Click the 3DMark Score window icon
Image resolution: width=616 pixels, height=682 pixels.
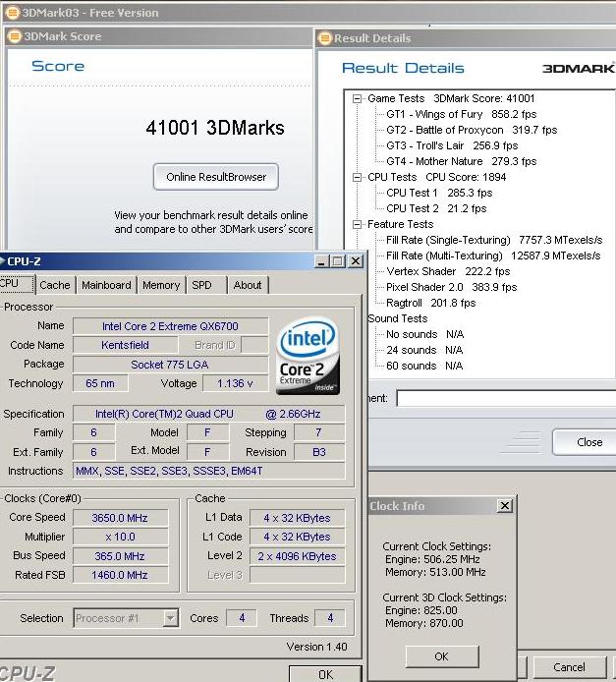click(15, 36)
